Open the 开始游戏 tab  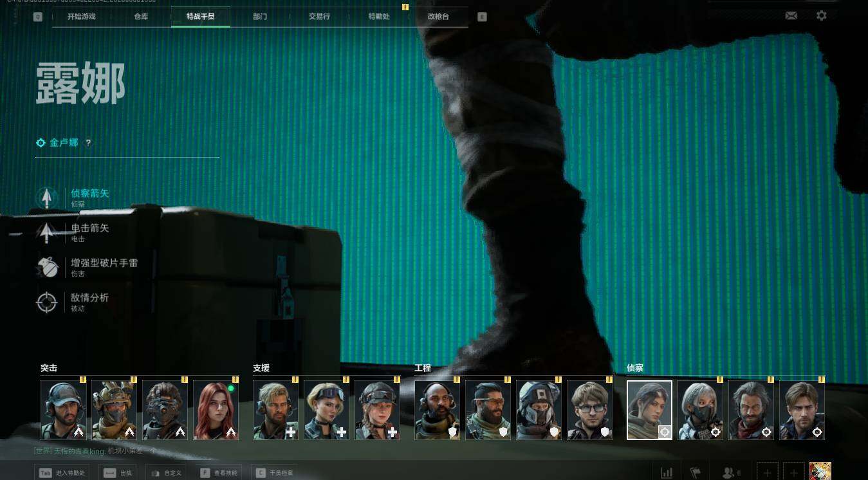(81, 17)
